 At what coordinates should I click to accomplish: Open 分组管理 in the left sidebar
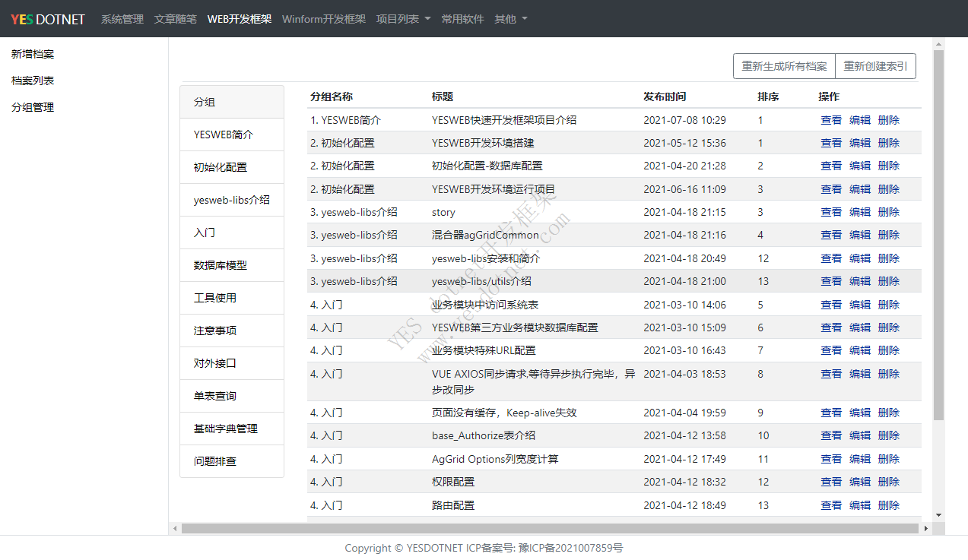[x=33, y=107]
